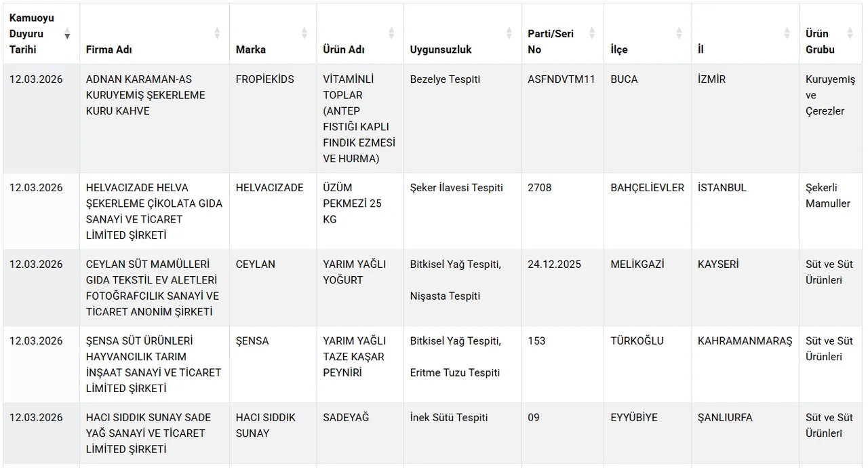Select the EYYÜBİYE district cell
Viewport: 868px width, 468px height.
tap(634, 418)
